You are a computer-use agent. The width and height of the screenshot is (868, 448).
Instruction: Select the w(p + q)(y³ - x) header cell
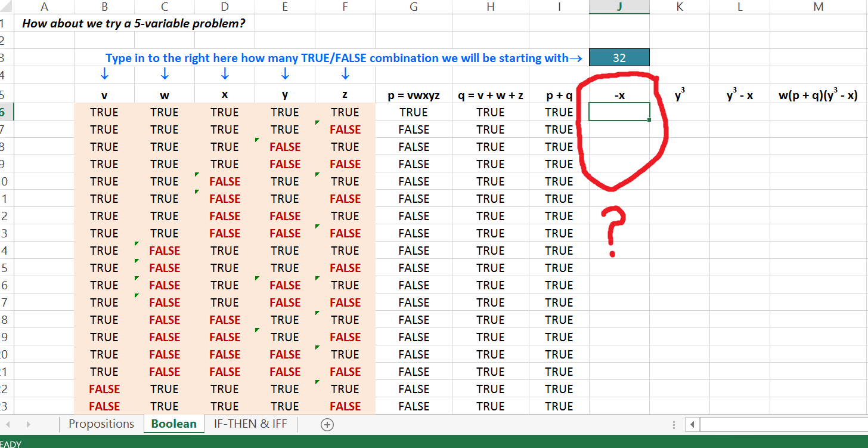click(819, 95)
